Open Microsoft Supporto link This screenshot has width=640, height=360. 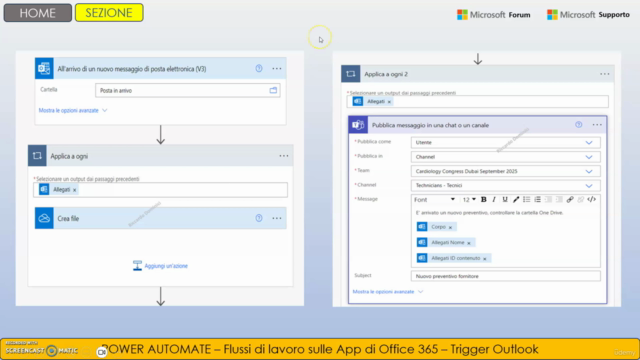588,15
